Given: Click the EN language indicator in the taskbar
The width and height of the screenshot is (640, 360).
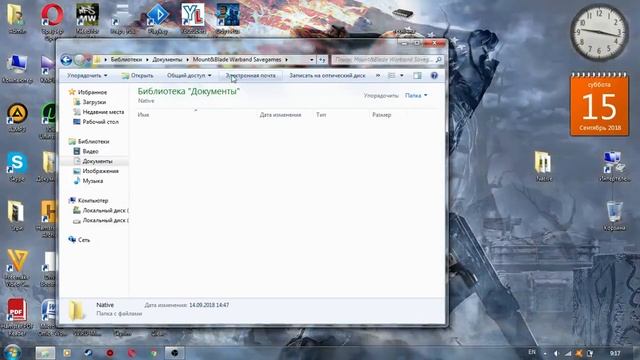Looking at the screenshot, I should coord(532,352).
